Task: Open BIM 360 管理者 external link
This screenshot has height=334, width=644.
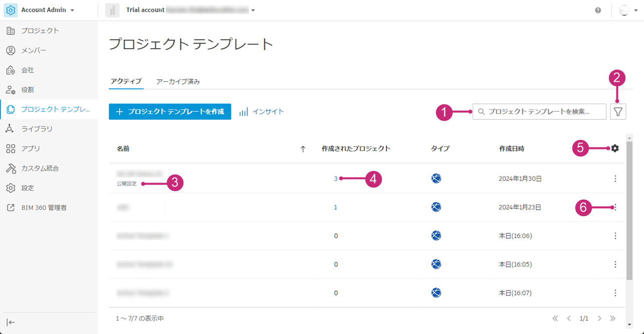Action: tap(44, 207)
